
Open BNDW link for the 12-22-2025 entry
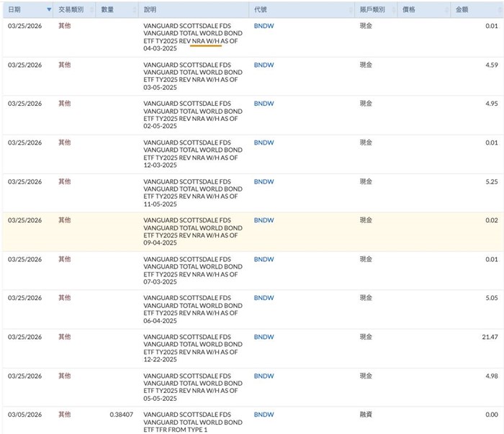click(264, 337)
